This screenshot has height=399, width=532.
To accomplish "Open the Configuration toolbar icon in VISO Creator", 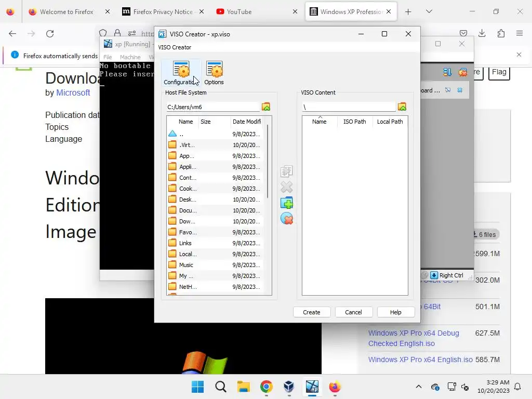I will pos(181,73).
